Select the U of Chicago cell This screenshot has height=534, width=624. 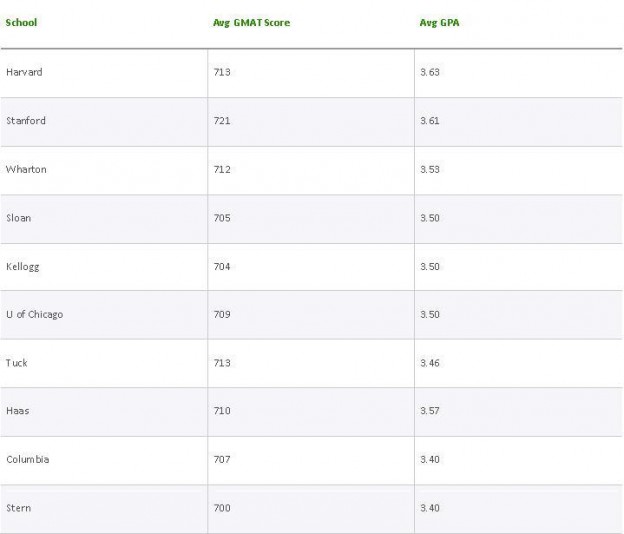tap(34, 314)
